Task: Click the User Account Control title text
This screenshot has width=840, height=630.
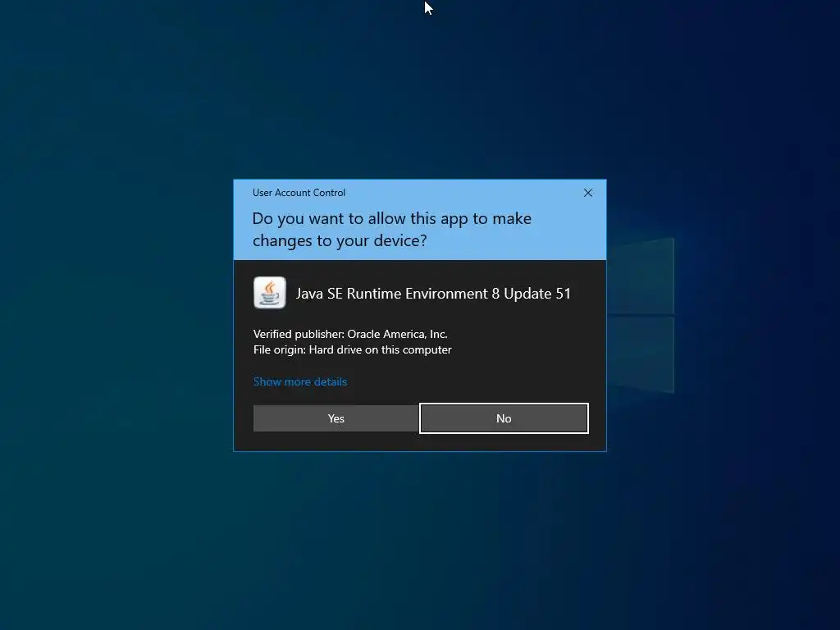Action: (x=299, y=193)
